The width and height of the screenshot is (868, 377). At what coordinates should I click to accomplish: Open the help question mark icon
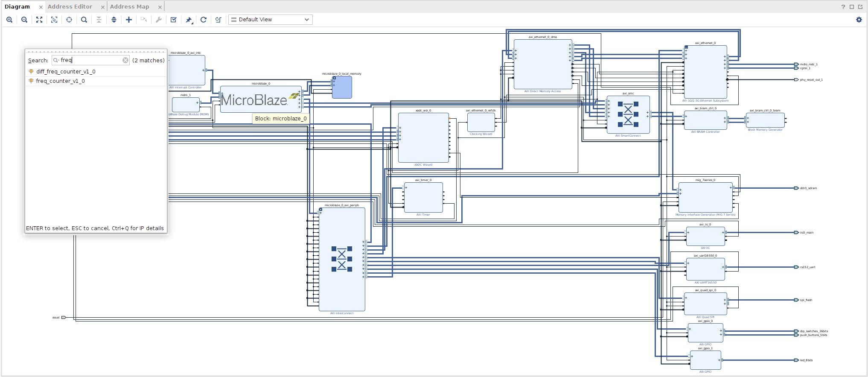coord(843,7)
